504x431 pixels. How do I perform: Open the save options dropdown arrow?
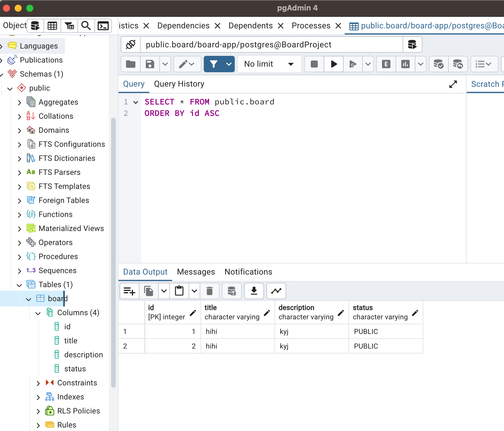click(165, 64)
